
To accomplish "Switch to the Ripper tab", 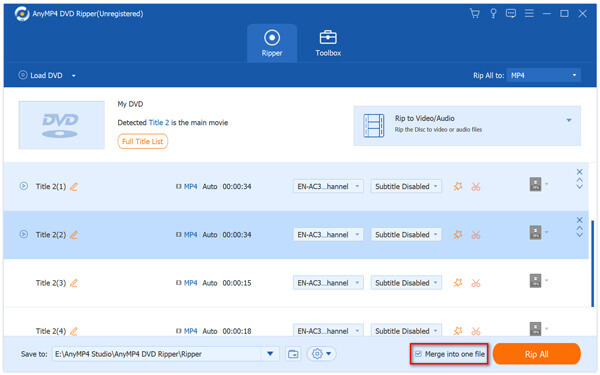I will (272, 43).
